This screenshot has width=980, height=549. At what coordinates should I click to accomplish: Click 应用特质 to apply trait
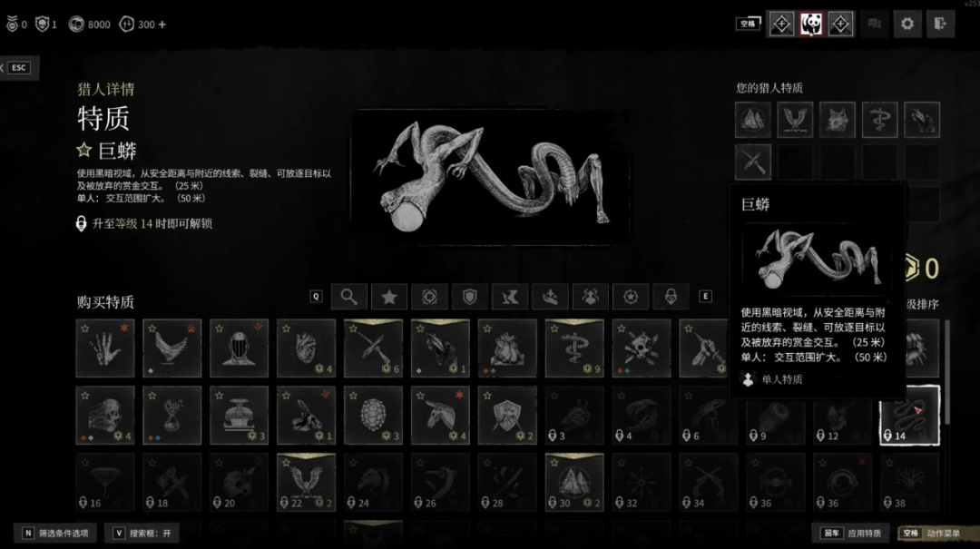point(852,534)
